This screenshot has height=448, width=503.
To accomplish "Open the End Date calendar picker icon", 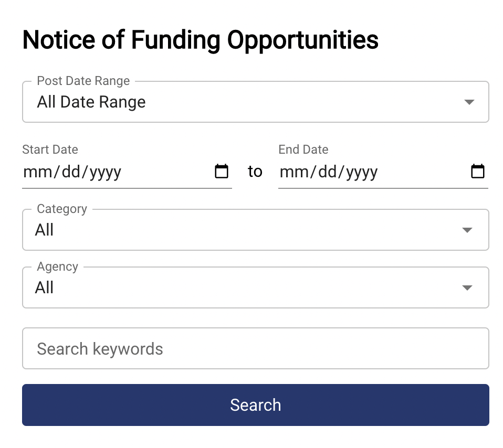I will 477,172.
